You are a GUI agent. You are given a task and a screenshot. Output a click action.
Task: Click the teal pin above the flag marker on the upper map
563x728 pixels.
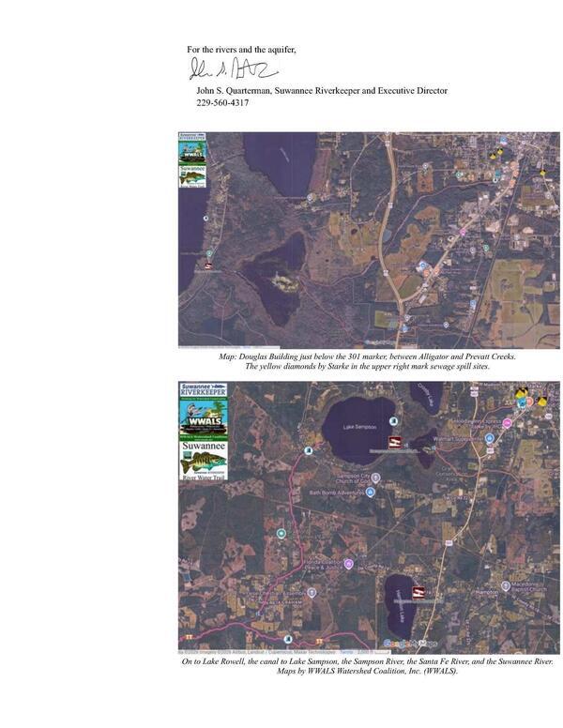click(x=209, y=253)
